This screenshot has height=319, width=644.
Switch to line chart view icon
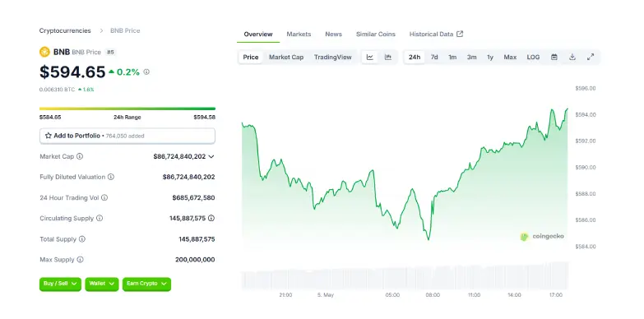pos(369,57)
